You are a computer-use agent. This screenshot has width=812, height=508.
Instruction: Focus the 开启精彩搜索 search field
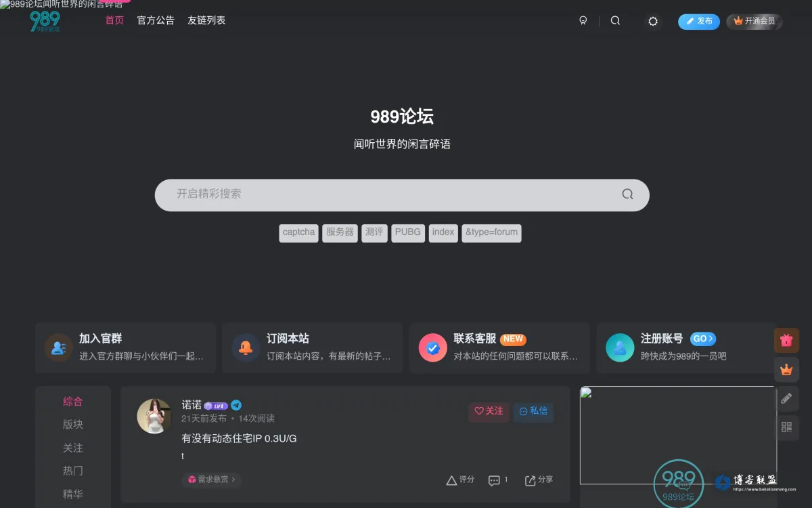[x=402, y=195]
